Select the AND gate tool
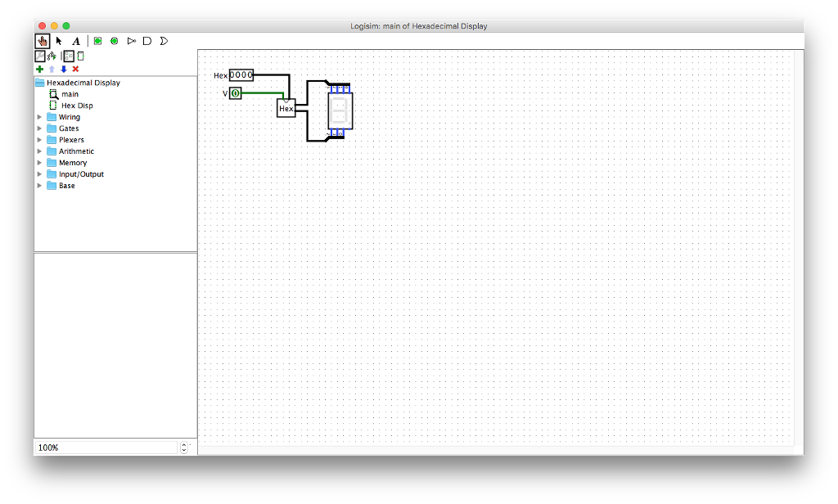This screenshot has width=838, height=504. [x=146, y=40]
